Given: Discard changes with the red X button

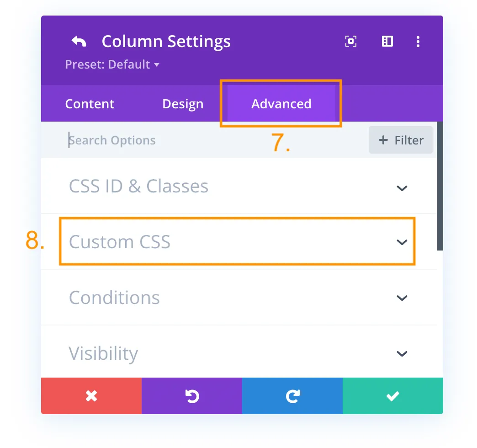Looking at the screenshot, I should (91, 396).
